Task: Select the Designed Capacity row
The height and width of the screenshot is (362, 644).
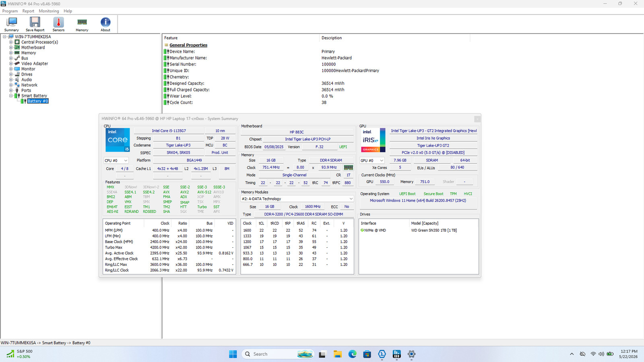Action: (316, 83)
